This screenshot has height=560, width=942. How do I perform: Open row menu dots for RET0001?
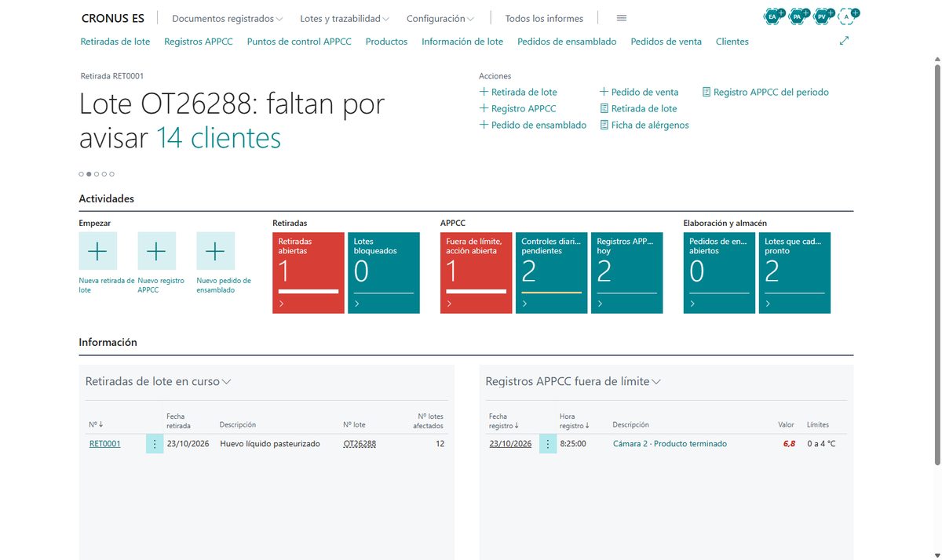tap(155, 444)
